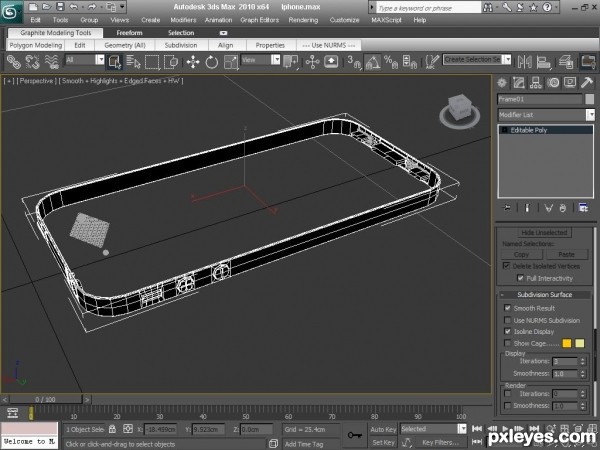Toggle Angle Snap button
The width and height of the screenshot is (600, 450).
point(372,62)
